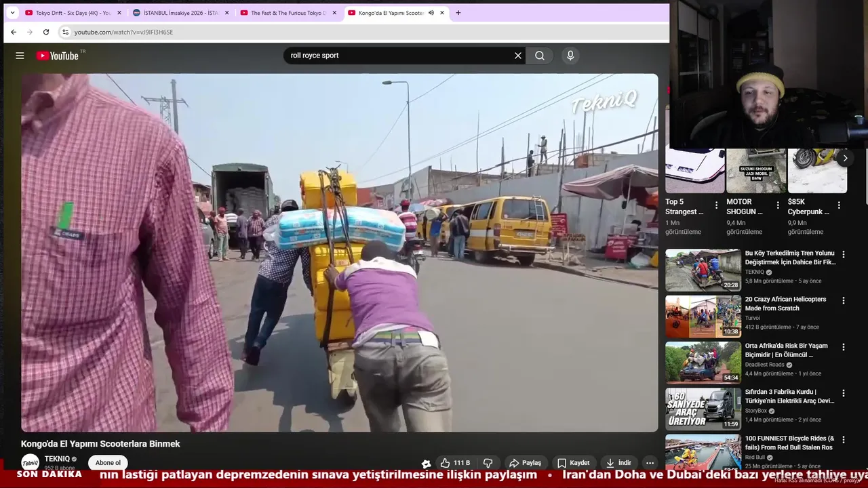This screenshot has height=488, width=868.
Task: Open options for Orta Afrika'da Risk video
Action: (x=844, y=347)
